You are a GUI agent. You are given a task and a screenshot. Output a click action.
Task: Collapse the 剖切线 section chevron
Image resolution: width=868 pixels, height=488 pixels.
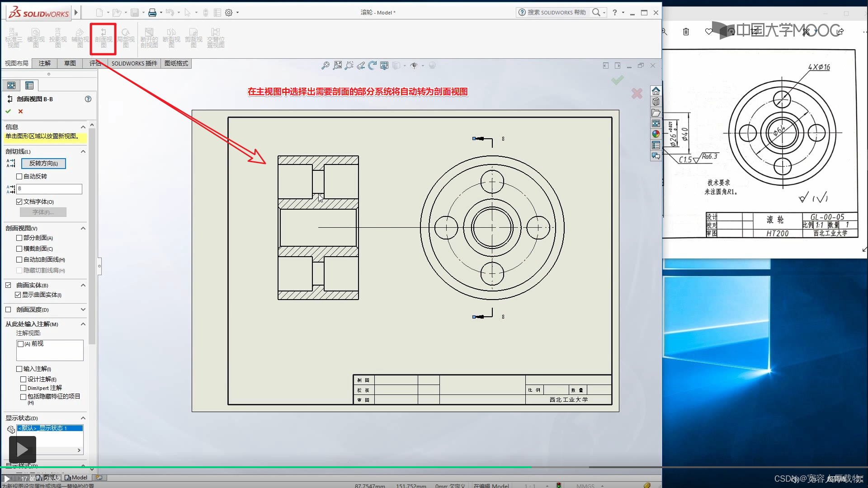pyautogui.click(x=83, y=151)
